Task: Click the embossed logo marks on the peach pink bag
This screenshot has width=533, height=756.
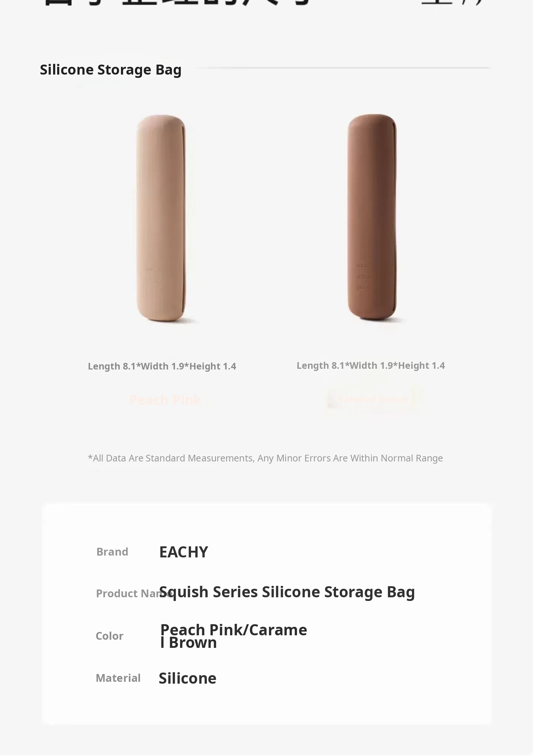Action: click(x=153, y=275)
